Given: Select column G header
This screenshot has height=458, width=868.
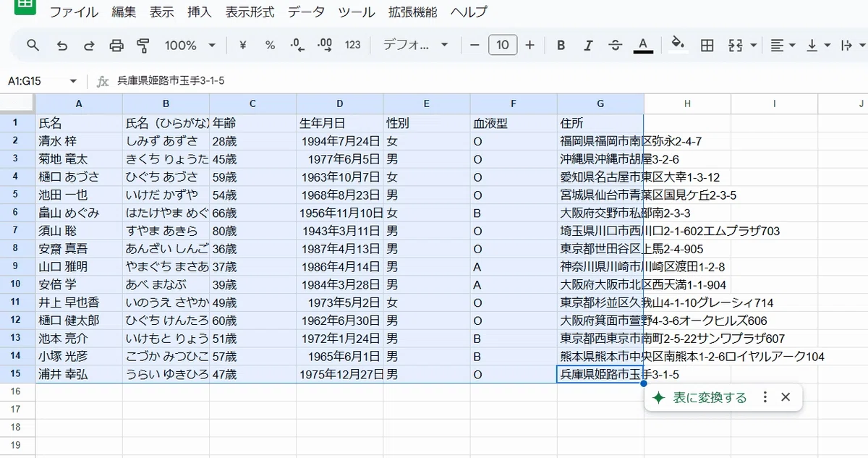Looking at the screenshot, I should click(x=600, y=103).
